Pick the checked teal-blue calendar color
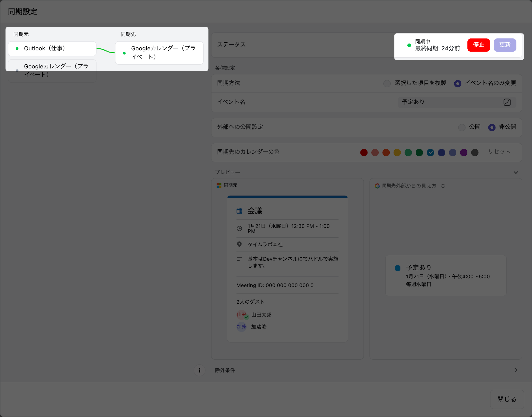The image size is (532, 417). click(x=430, y=153)
